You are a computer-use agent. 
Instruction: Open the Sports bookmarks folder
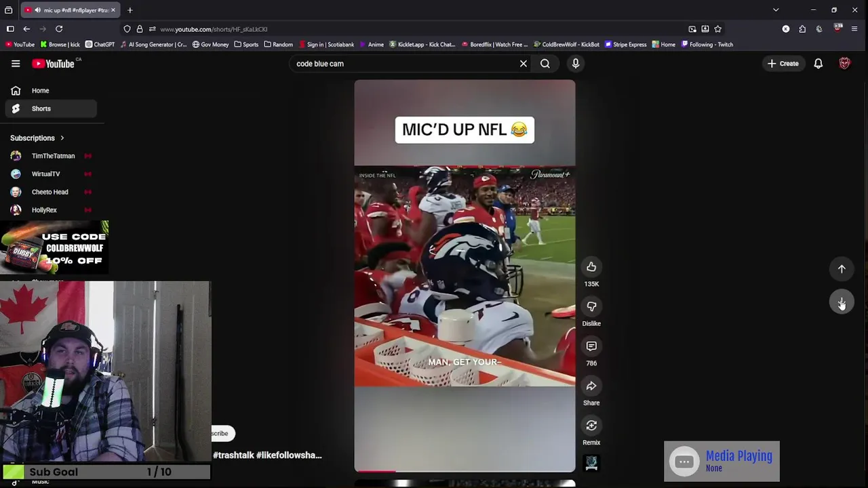246,45
